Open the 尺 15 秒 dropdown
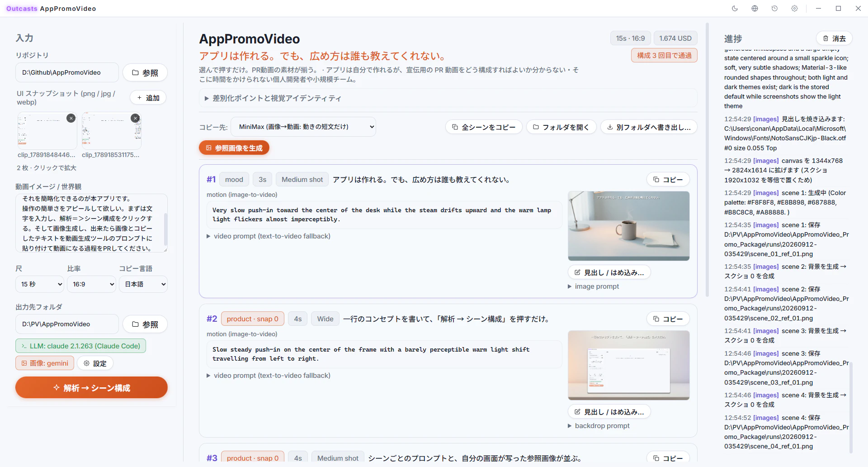 point(40,284)
